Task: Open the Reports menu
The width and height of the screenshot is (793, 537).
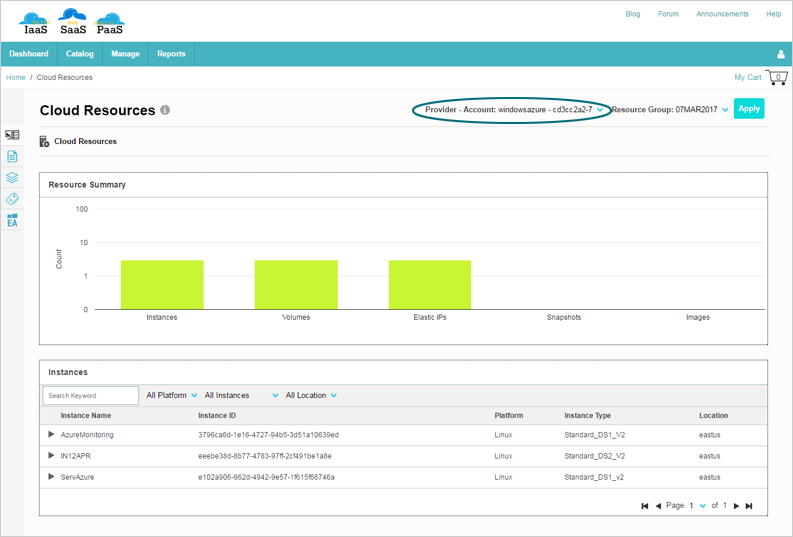Action: point(171,54)
